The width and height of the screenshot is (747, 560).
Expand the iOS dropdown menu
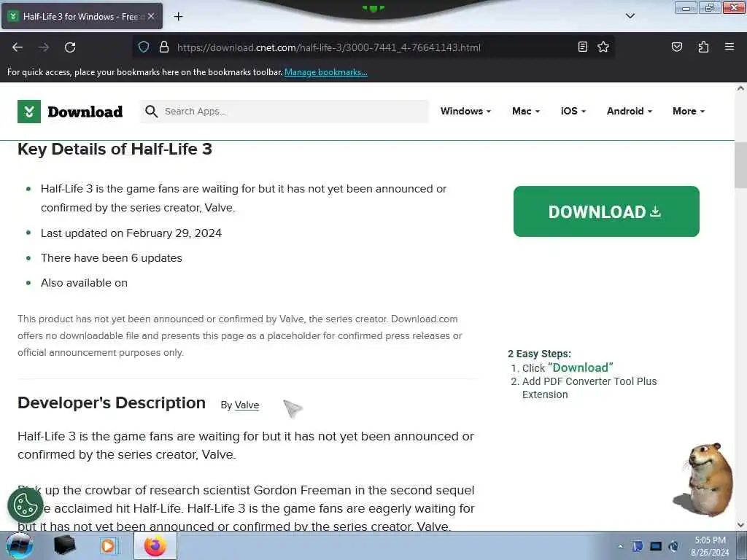573,111
